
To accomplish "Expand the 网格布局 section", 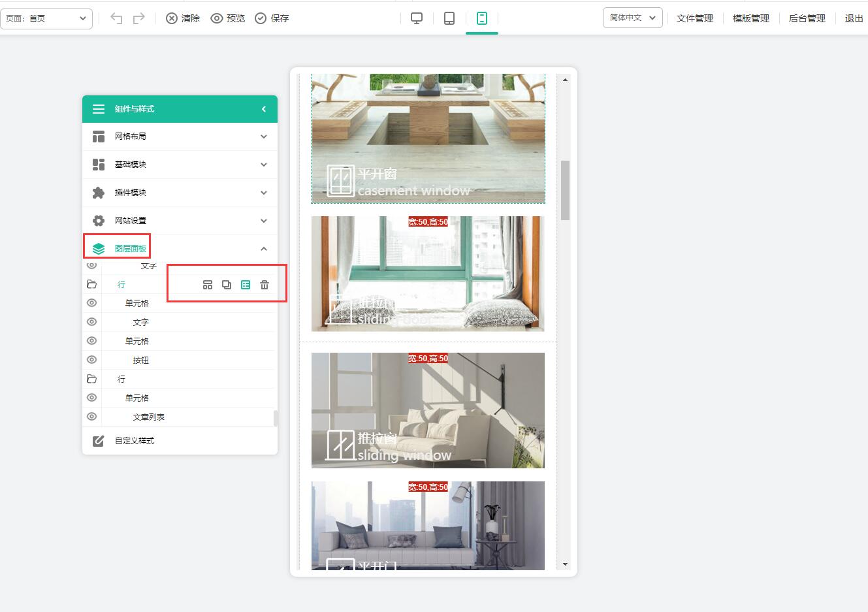I will [x=180, y=137].
